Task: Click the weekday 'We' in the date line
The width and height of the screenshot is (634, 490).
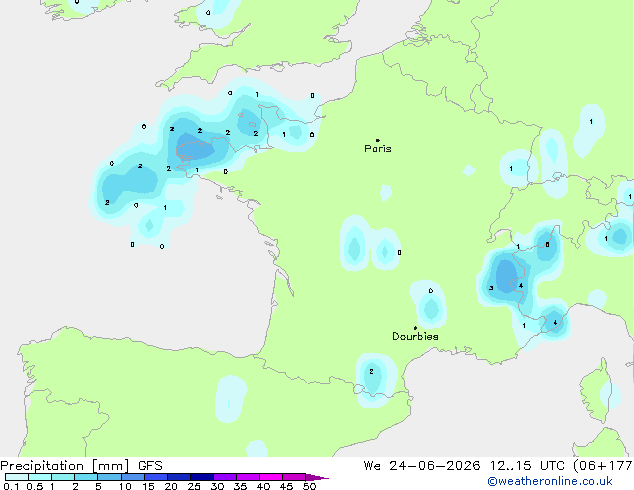Action: [x=372, y=466]
